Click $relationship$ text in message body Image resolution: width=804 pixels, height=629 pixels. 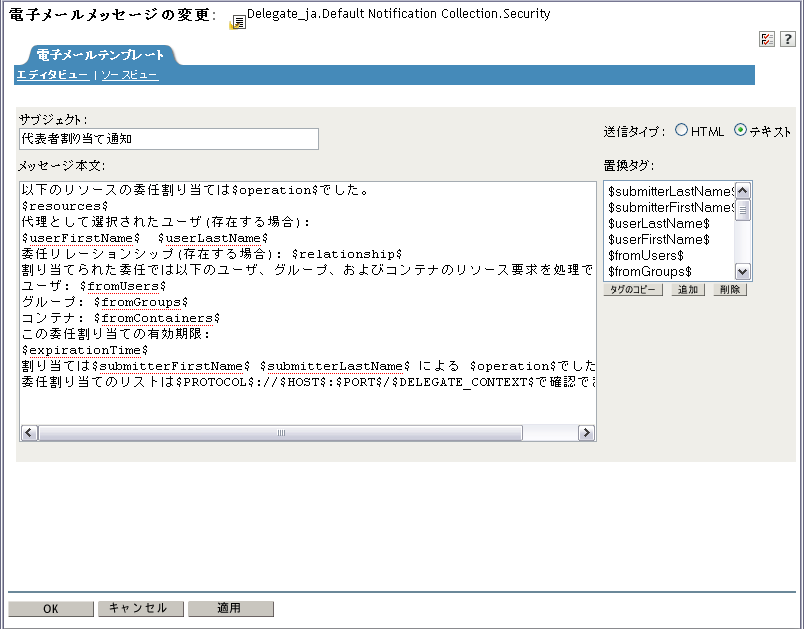pos(347,254)
